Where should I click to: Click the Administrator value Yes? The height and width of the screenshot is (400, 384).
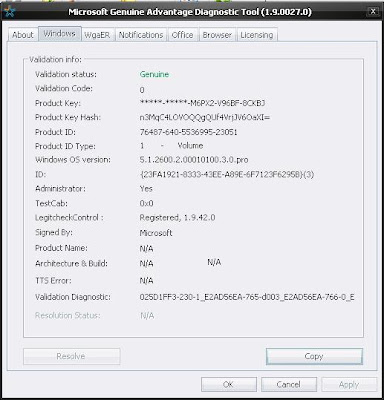tap(146, 189)
